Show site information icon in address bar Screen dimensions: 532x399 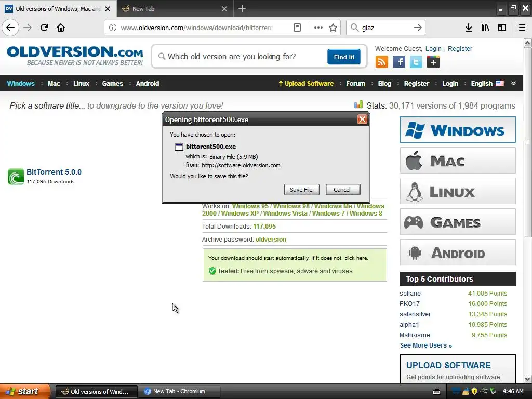pos(113,28)
